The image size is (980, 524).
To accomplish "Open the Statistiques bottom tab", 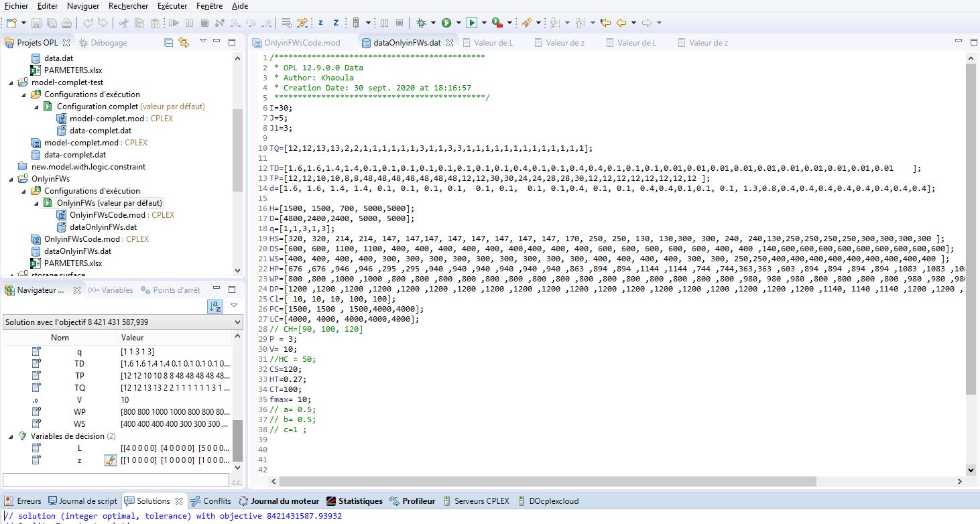I will click(355, 501).
